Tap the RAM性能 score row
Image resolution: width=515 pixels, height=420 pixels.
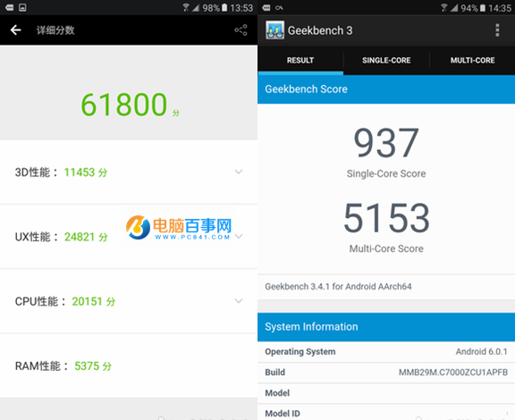129,365
